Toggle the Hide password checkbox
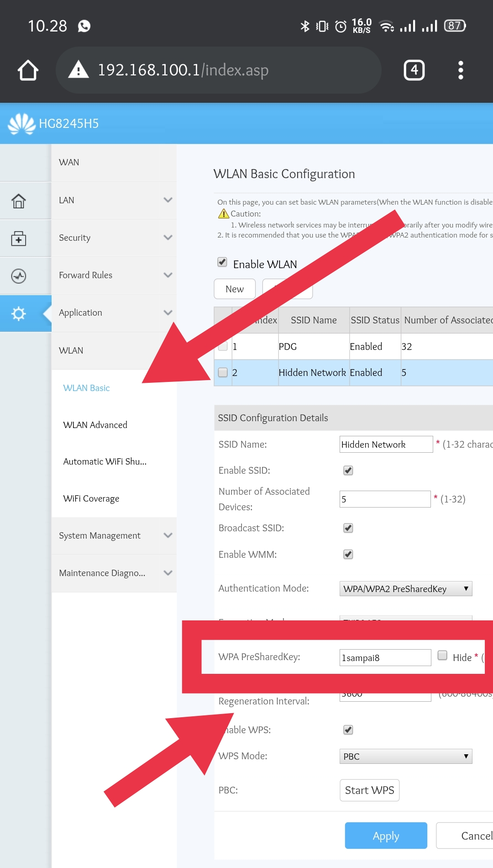 442,655
